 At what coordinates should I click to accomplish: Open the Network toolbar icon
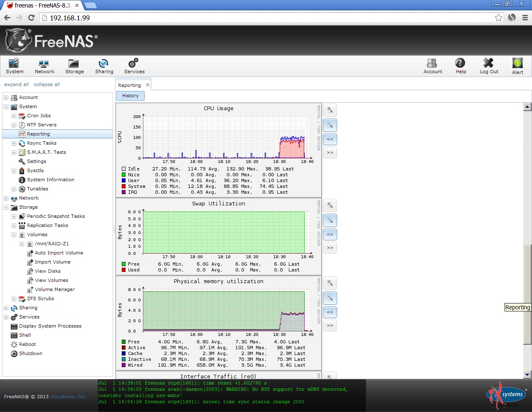44,64
